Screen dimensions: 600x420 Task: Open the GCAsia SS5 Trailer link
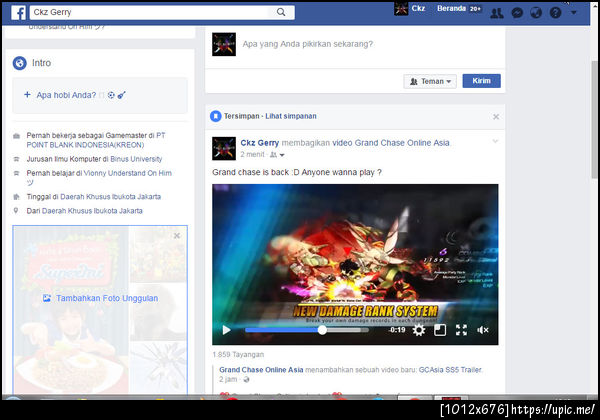pos(450,370)
